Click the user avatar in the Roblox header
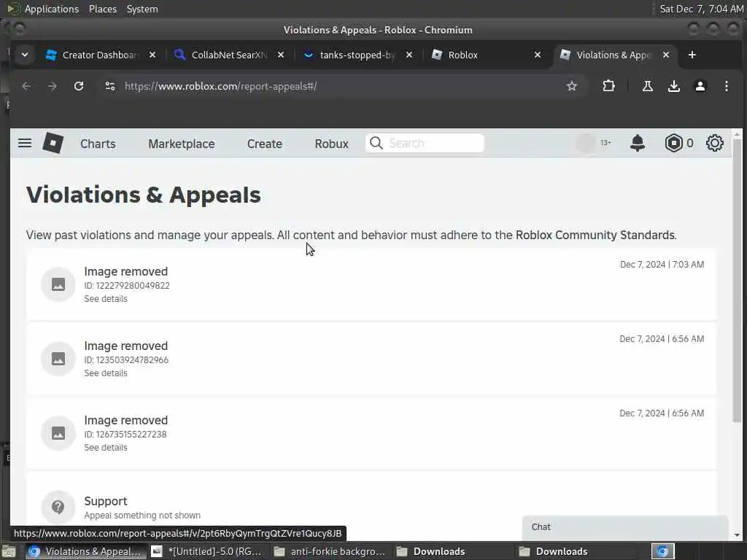This screenshot has height=560, width=747. 586,143
